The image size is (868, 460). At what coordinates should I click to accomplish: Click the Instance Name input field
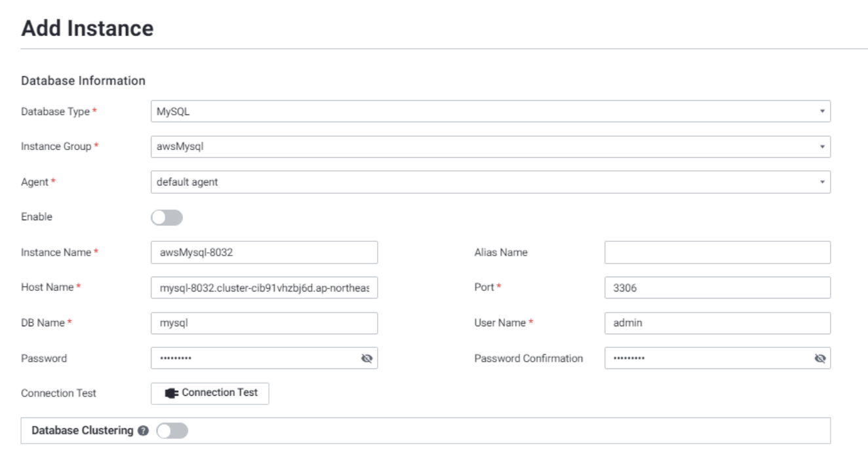coord(264,252)
